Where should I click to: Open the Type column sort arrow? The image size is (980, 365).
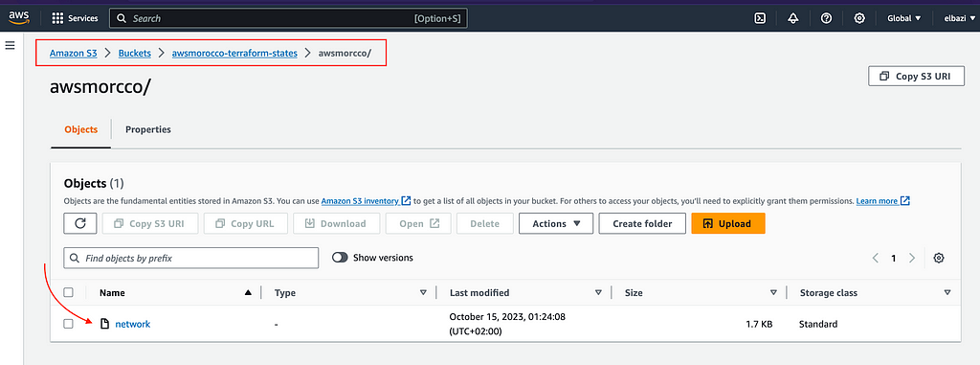click(423, 292)
